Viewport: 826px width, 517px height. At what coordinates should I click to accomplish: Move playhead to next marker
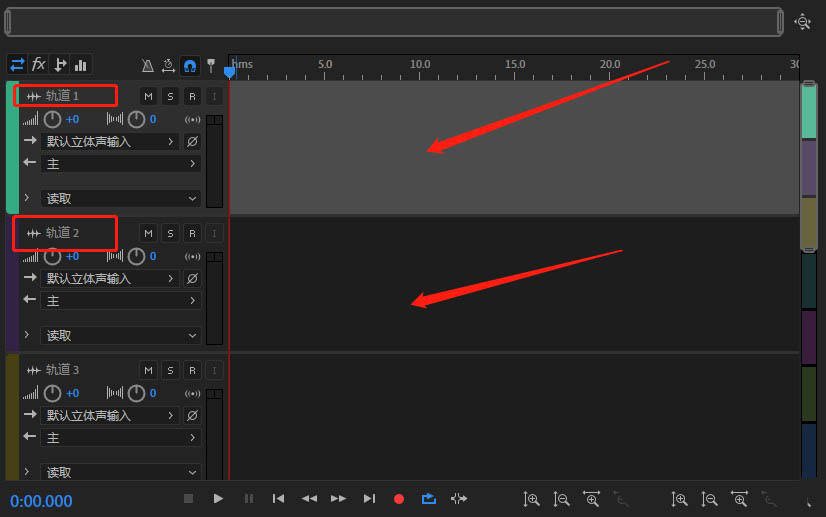point(369,499)
